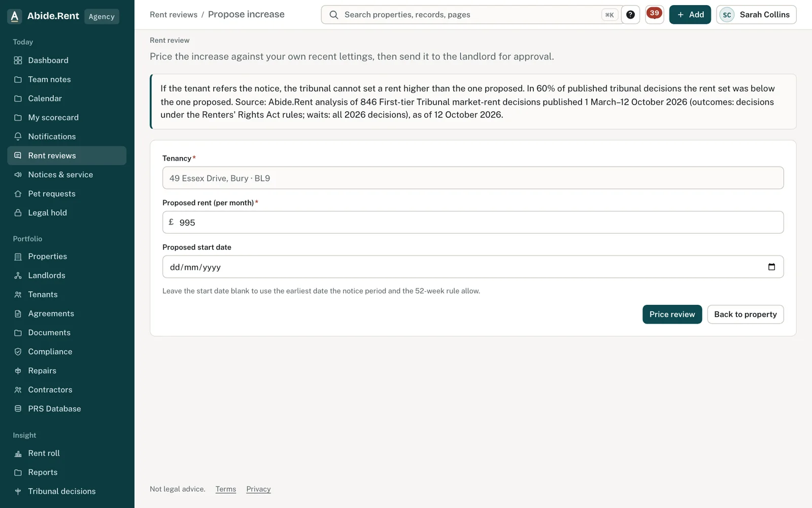The width and height of the screenshot is (812, 508).
Task: Click the Legal hold lock icon
Action: [18, 213]
